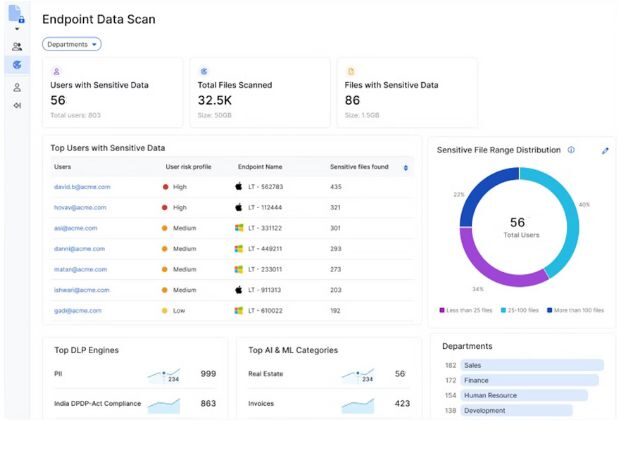The width and height of the screenshot is (626, 449).
Task: Open user matan@acme.com
Action: (80, 269)
